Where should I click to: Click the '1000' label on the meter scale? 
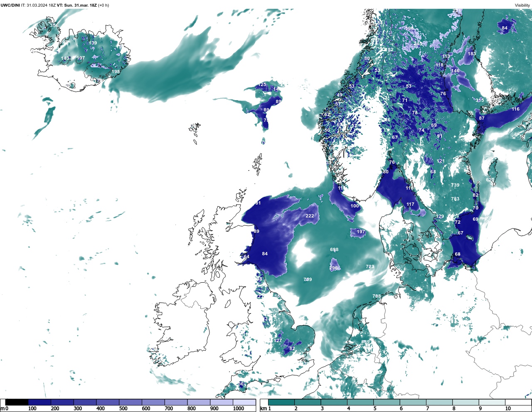pos(239,409)
